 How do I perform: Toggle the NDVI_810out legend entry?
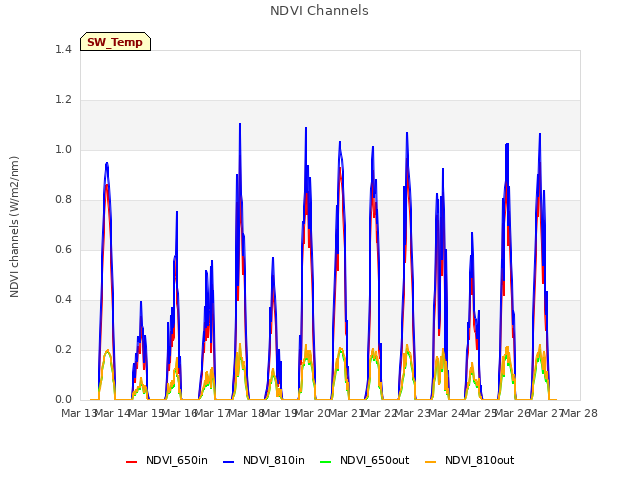[x=469, y=460]
